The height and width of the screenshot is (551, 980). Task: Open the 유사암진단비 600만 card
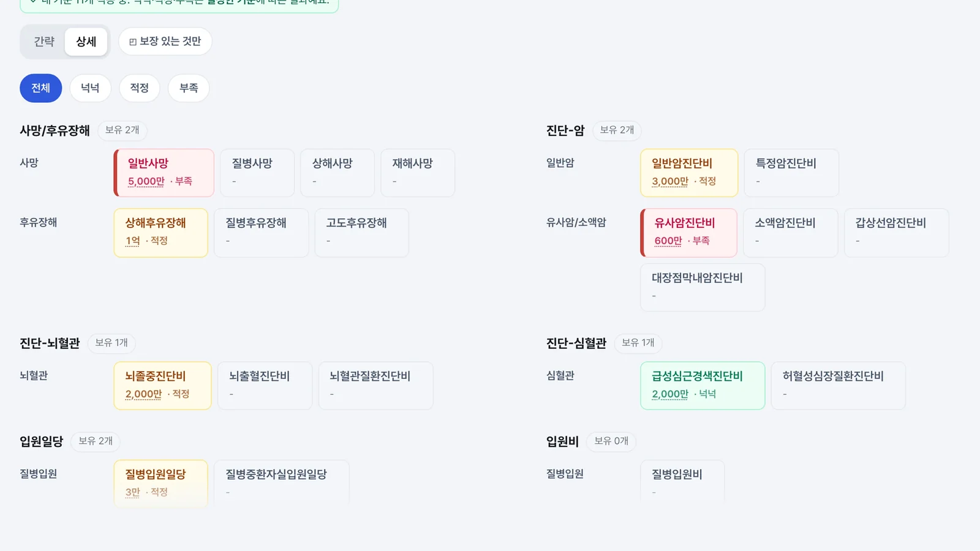coord(689,233)
